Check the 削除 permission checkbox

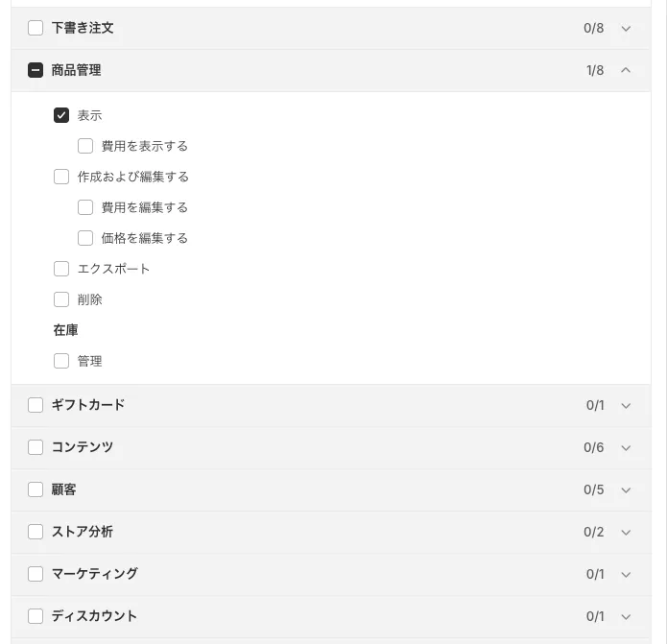[x=61, y=299]
